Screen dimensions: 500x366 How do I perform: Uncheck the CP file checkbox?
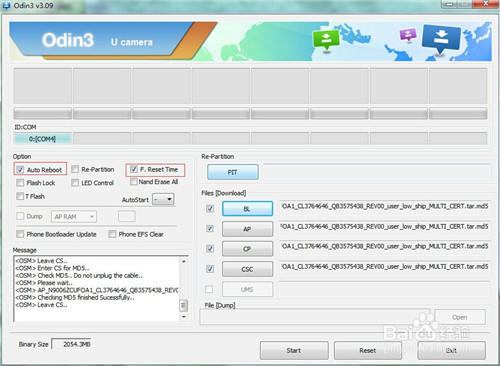pyautogui.click(x=210, y=249)
